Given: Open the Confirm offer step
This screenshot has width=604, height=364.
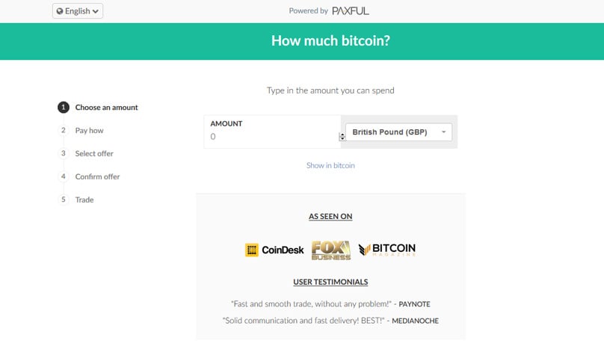Looking at the screenshot, I should coord(97,177).
